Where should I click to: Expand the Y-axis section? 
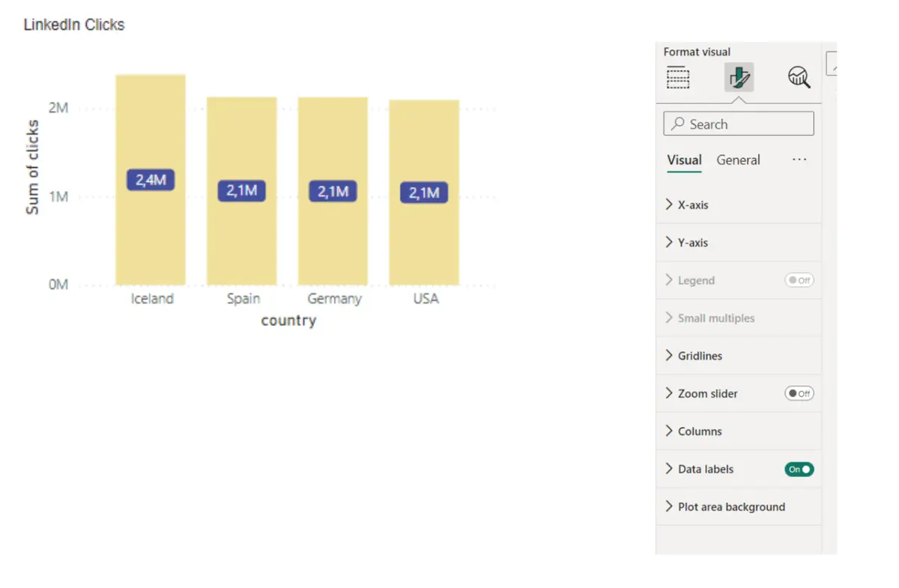pos(739,243)
